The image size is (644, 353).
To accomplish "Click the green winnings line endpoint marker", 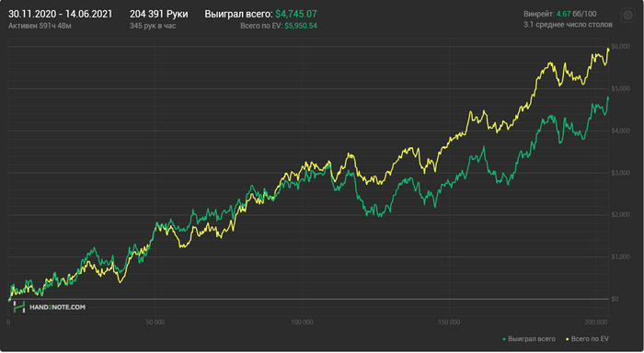I will pyautogui.click(x=608, y=97).
